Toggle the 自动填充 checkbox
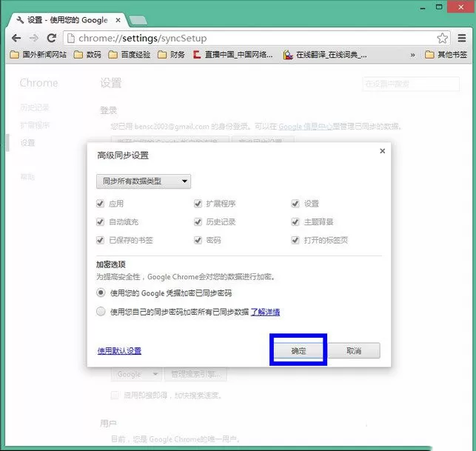Viewport: 476px width, 451px height. coord(100,221)
